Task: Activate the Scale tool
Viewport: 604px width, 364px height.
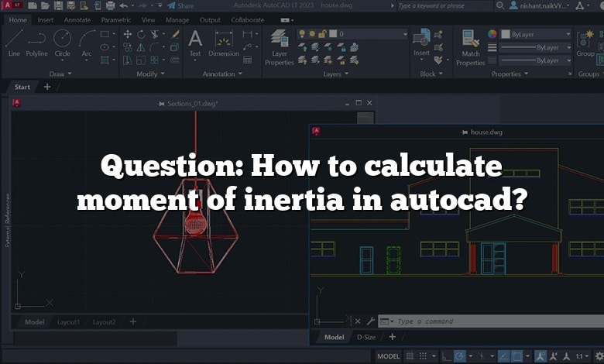Action: click(x=141, y=60)
